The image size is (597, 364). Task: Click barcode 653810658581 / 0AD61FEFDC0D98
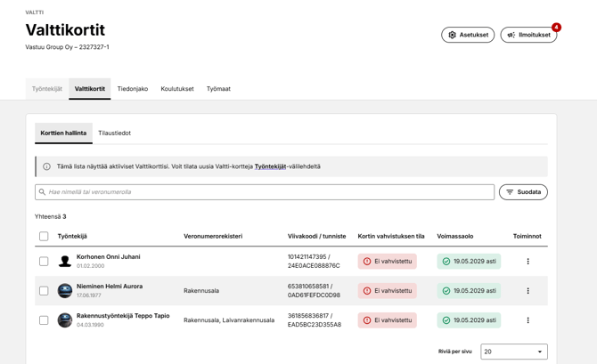[x=314, y=291]
